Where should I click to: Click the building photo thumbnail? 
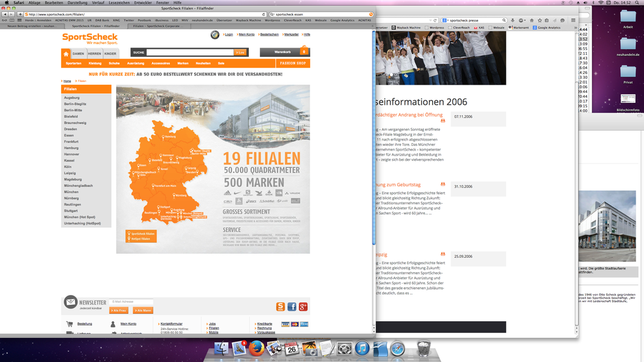(607, 226)
